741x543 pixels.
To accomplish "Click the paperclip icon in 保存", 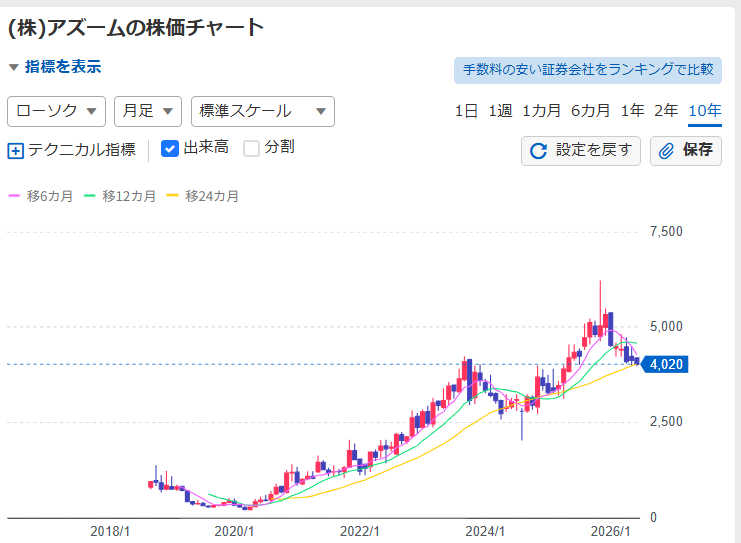I will click(666, 151).
